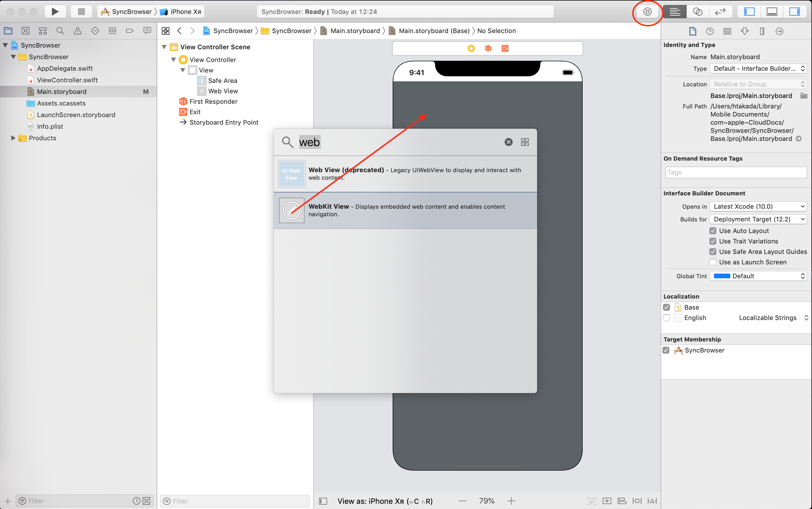Uncheck Use Safe Area Layout Guides

713,252
